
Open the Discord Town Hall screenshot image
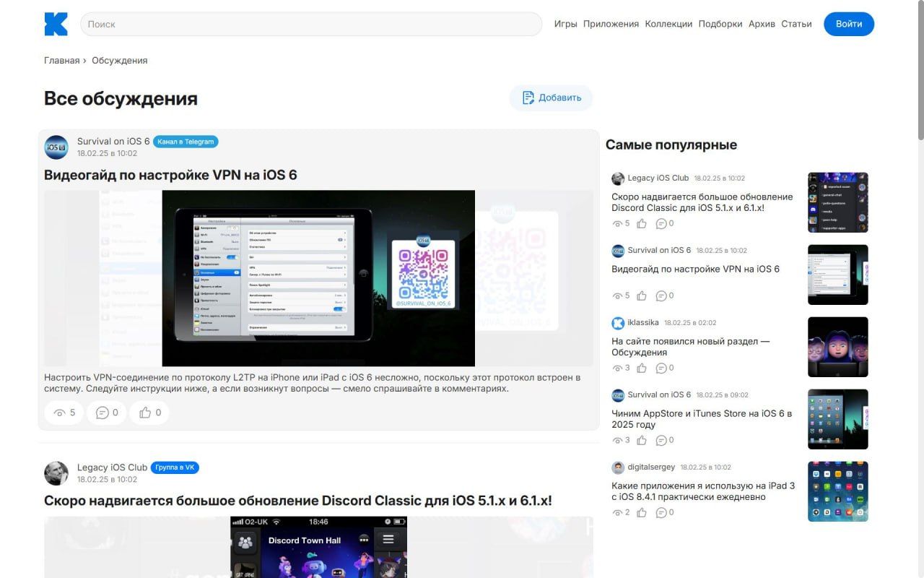point(318,547)
